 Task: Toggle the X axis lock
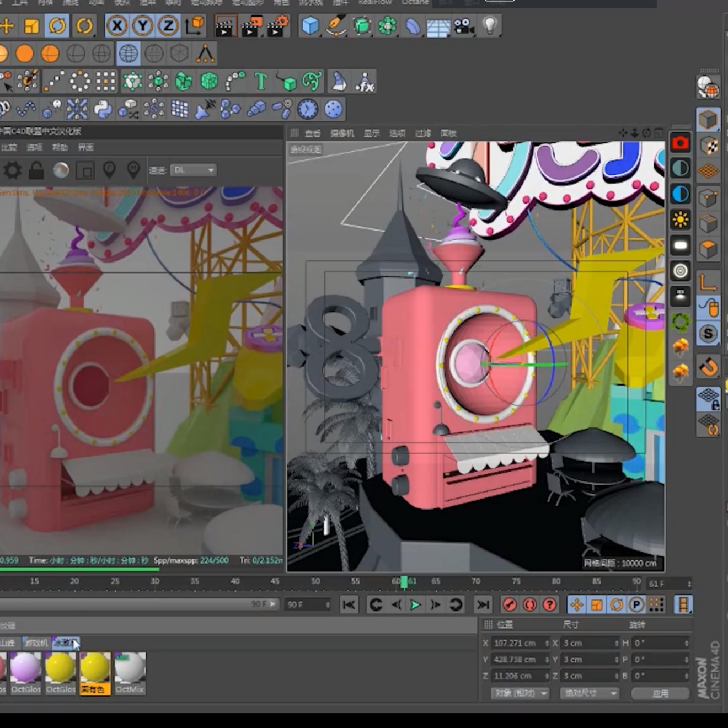116,25
